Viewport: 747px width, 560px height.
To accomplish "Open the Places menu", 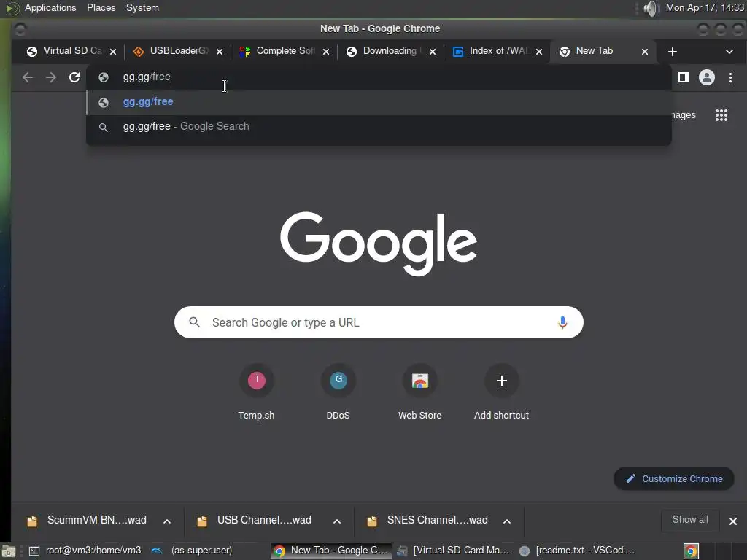I will [x=101, y=7].
